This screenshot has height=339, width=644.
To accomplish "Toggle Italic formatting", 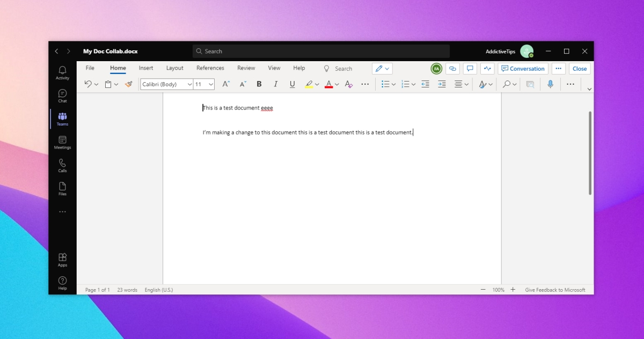I will (276, 84).
